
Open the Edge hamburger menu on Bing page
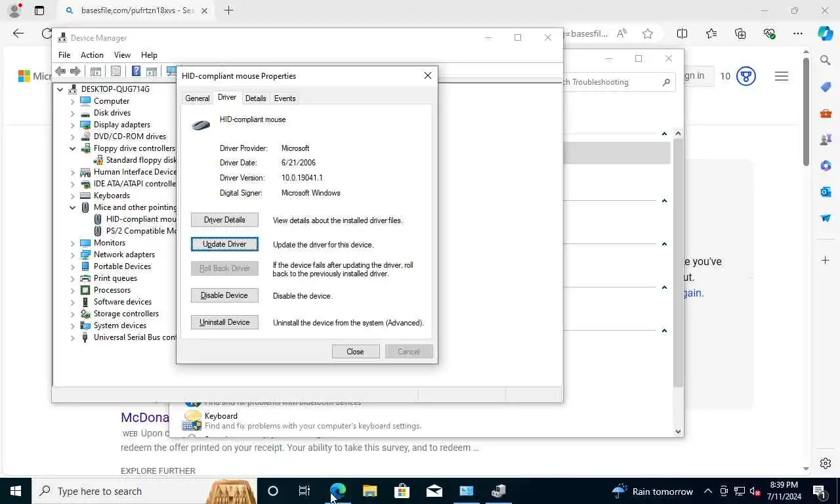point(781,76)
